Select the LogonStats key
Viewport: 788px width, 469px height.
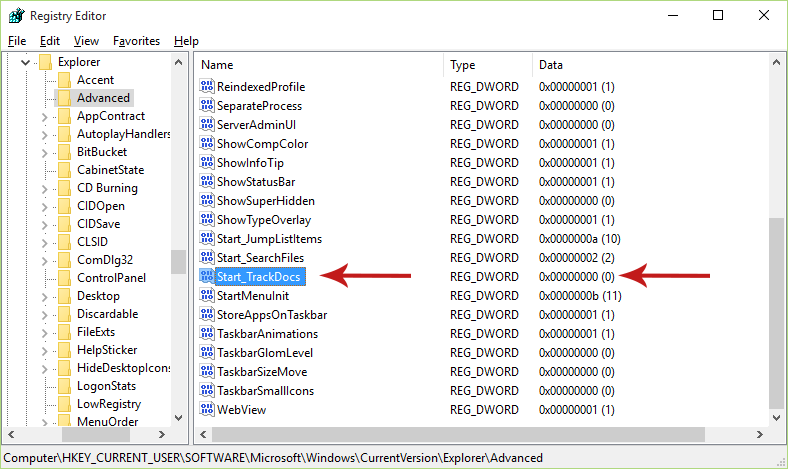[x=107, y=386]
